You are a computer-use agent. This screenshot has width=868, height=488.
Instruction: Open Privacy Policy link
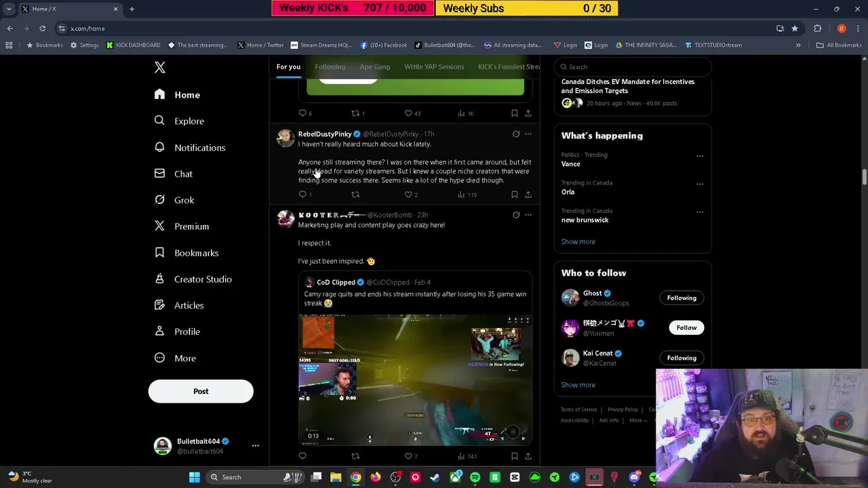(x=623, y=409)
